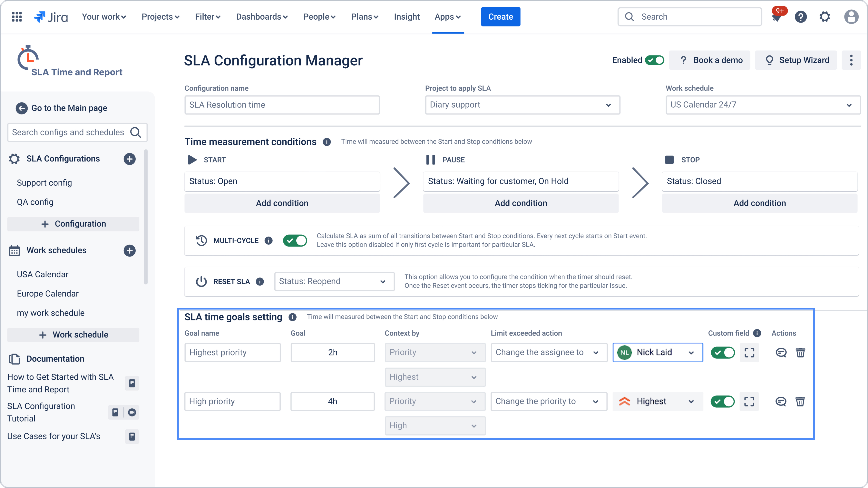Click the plus icon next to SLA Configurations
Viewport: 868px width, 488px height.
(129, 159)
